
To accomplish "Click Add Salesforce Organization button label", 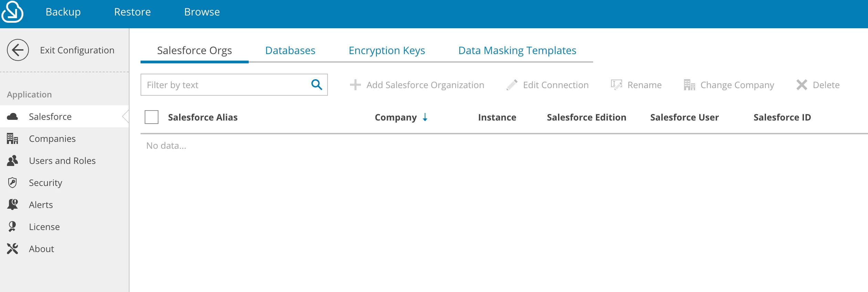I will click(425, 85).
